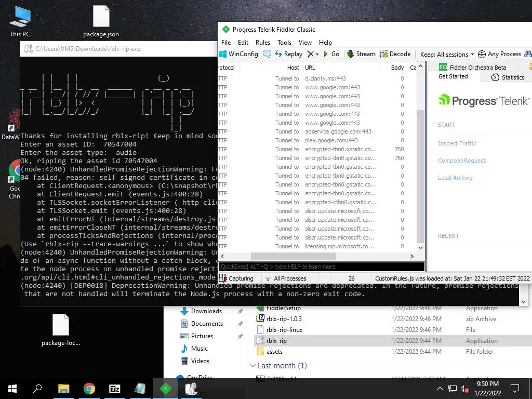Click the session list vertical scrollbar thumb

click(420, 177)
